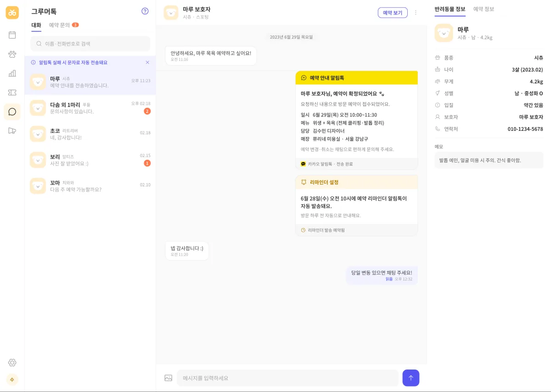This screenshot has height=392, width=551.
Task: Click the attach image icon
Action: [x=169, y=378]
